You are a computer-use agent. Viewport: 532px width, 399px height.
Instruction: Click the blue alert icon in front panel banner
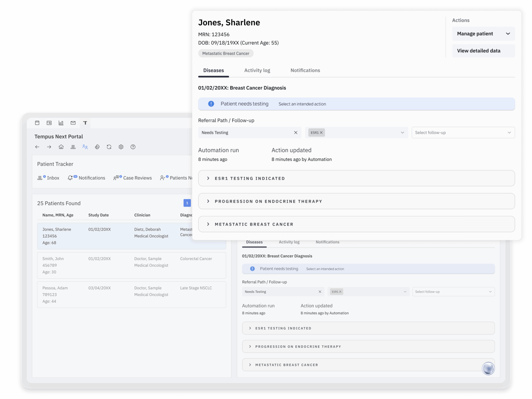(x=211, y=104)
